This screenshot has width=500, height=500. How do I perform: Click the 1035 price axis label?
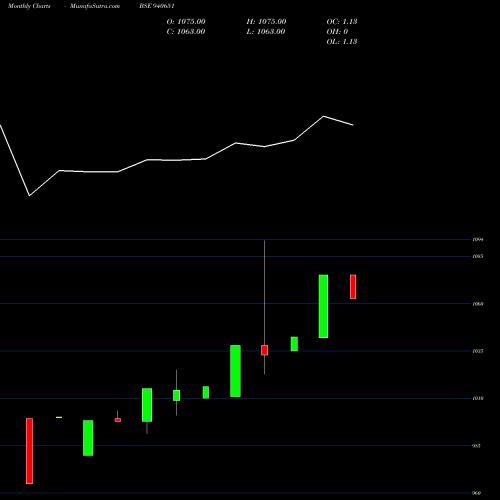click(x=478, y=351)
